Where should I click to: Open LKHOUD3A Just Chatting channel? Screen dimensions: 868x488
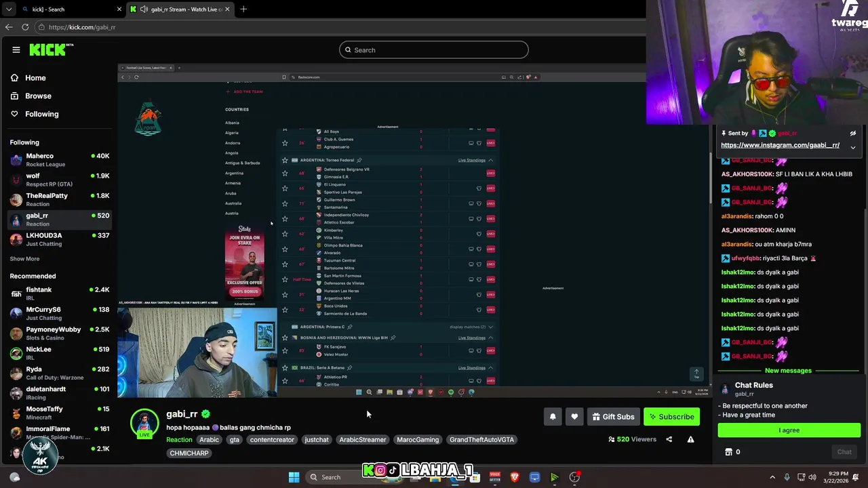coord(60,239)
